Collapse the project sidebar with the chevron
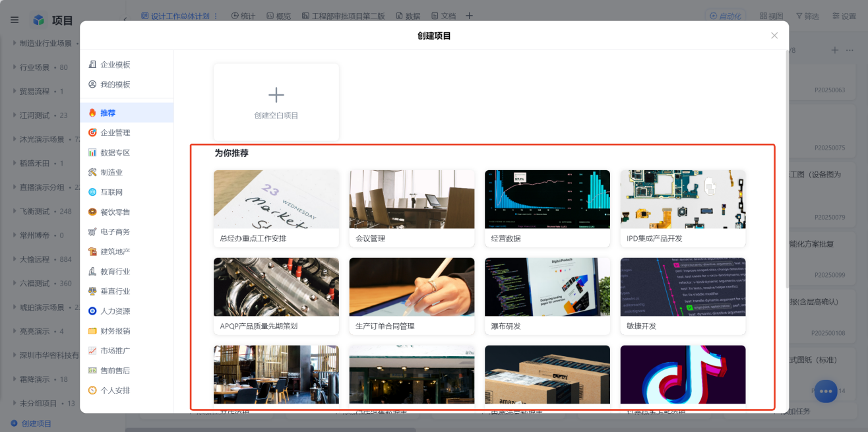Screen dimensions: 868x432 tap(125, 20)
